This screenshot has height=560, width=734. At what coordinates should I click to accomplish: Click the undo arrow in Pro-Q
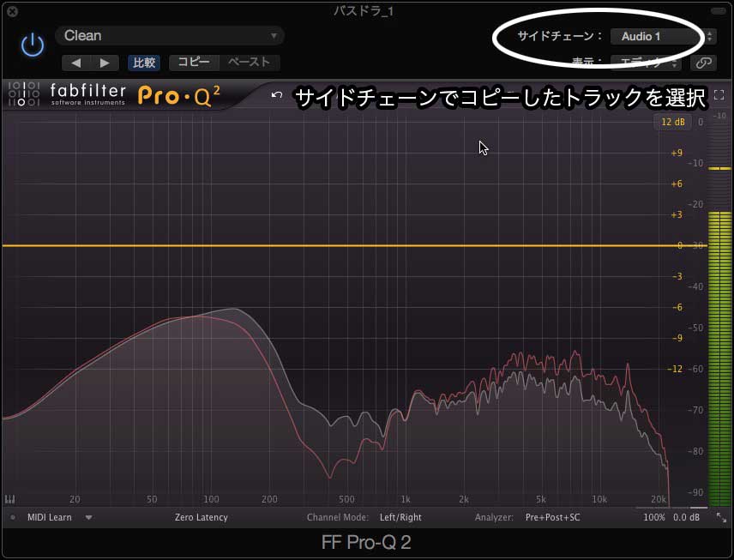point(277,95)
